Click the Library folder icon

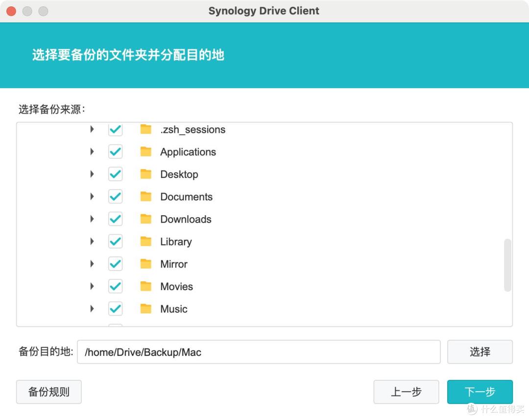click(146, 242)
